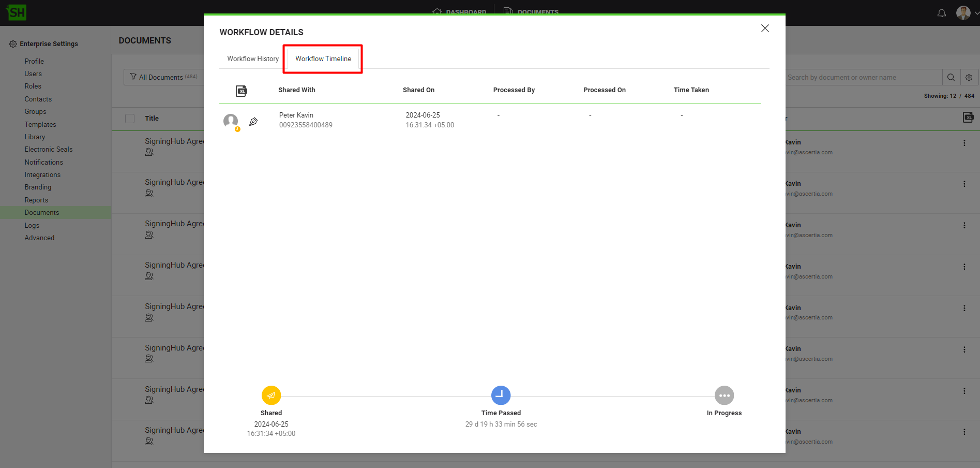Open the search settings gear icon
Screen dimensions: 980x468
click(969, 78)
